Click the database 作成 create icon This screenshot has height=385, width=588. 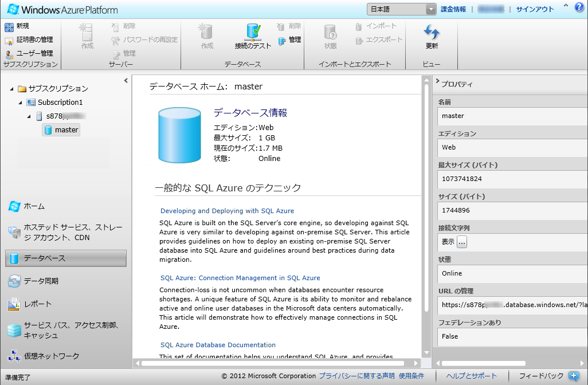207,32
